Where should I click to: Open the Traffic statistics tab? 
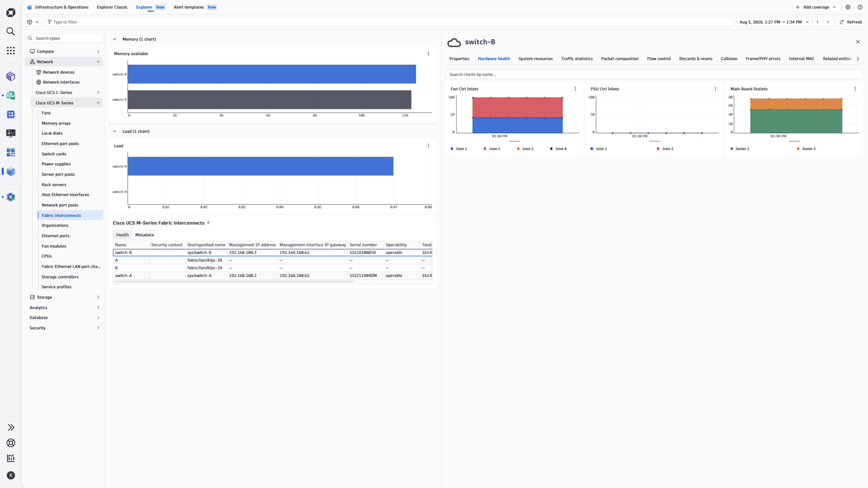click(x=577, y=59)
